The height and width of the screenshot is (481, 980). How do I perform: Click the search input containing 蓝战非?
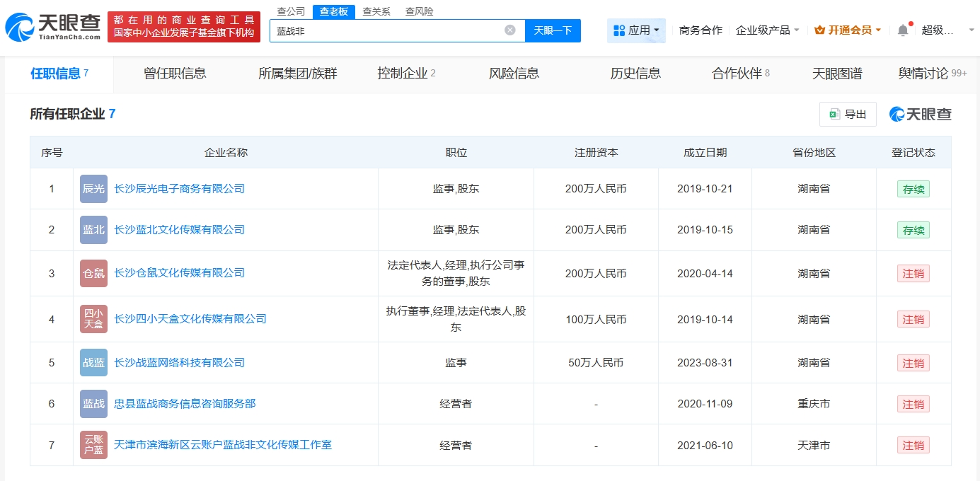click(x=386, y=30)
